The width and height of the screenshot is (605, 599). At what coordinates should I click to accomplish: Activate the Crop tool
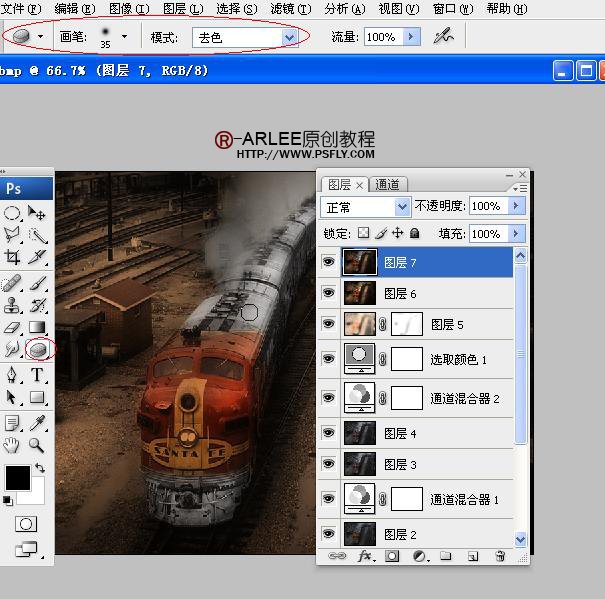point(12,257)
